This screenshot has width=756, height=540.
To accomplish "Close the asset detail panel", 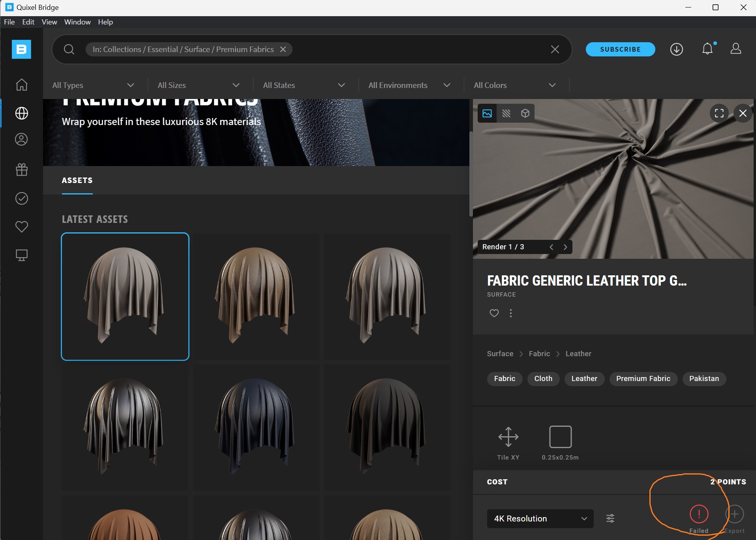I will [743, 113].
